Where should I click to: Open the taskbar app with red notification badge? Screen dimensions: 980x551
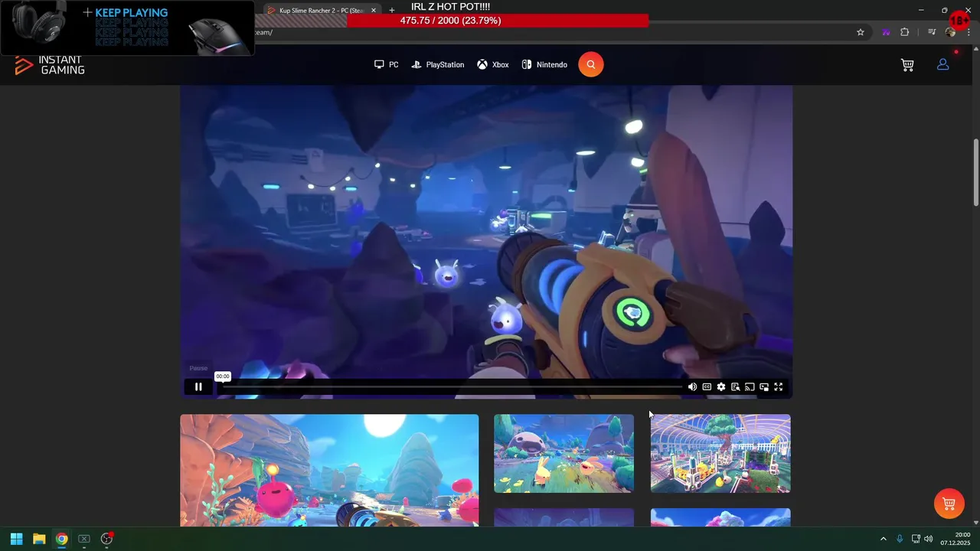click(x=106, y=539)
